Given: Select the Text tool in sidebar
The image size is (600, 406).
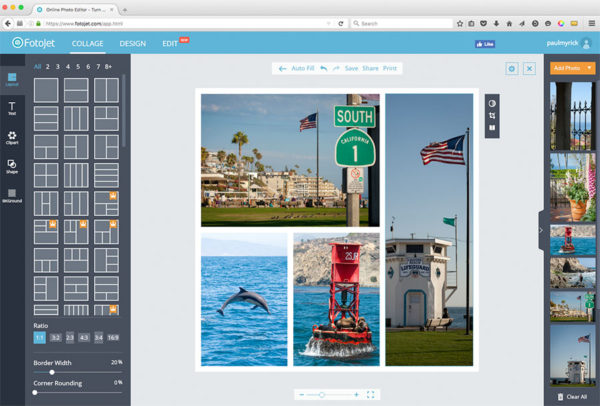Looking at the screenshot, I should [x=12, y=108].
